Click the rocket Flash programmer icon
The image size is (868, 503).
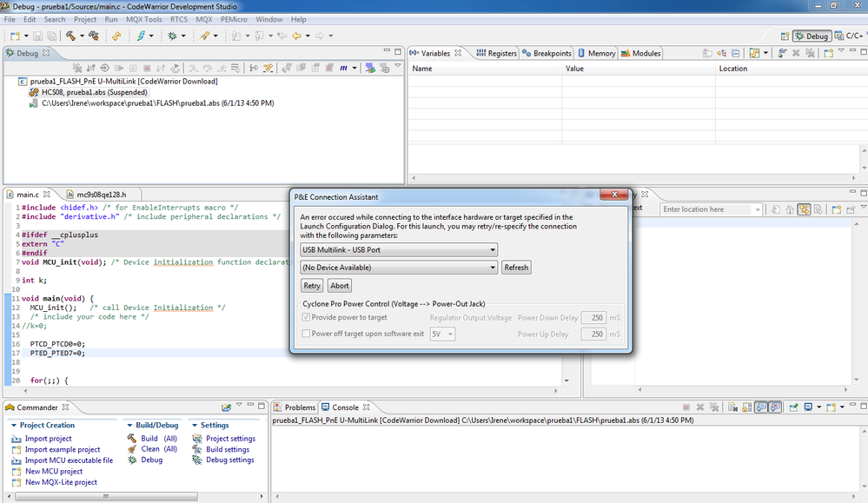pos(204,36)
